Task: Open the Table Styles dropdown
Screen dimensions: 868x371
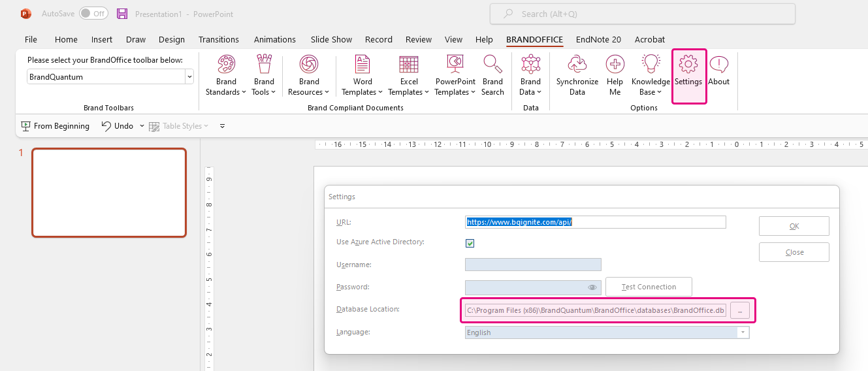Action: [x=179, y=126]
